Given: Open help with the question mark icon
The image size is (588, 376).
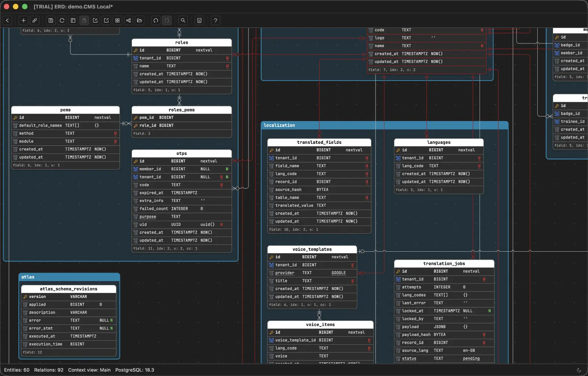Looking at the screenshot, I should point(216,21).
